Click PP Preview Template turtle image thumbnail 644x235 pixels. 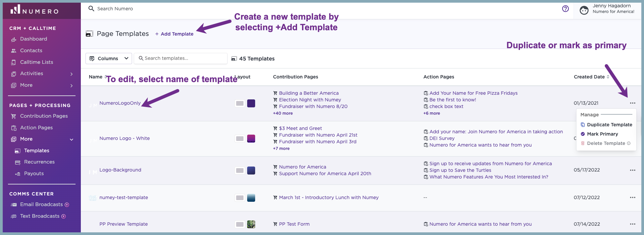[251, 224]
